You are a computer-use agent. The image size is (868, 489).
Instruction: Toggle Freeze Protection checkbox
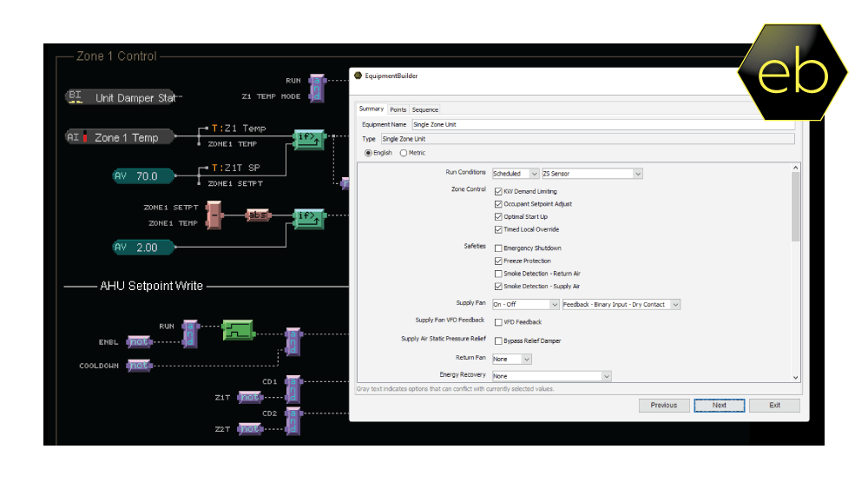point(498,261)
